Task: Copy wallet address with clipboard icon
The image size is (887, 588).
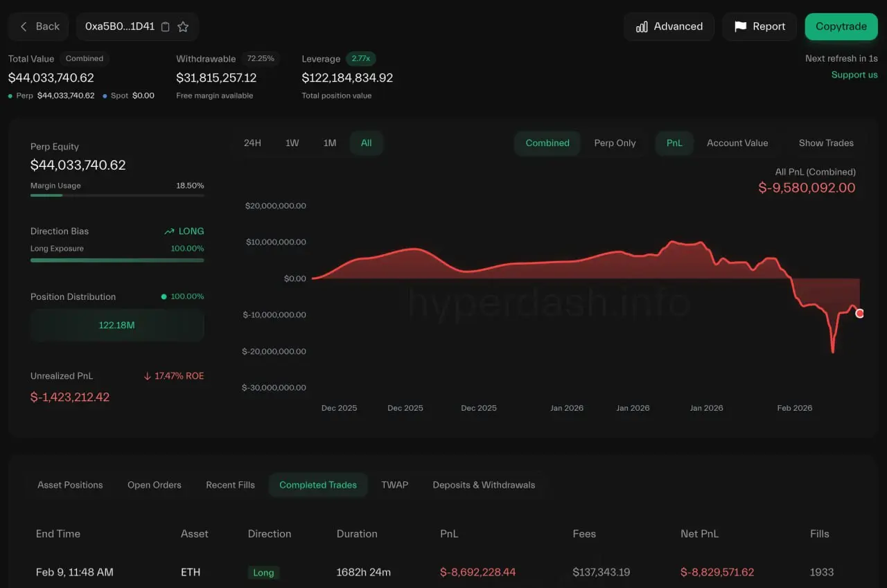Action: pos(165,26)
